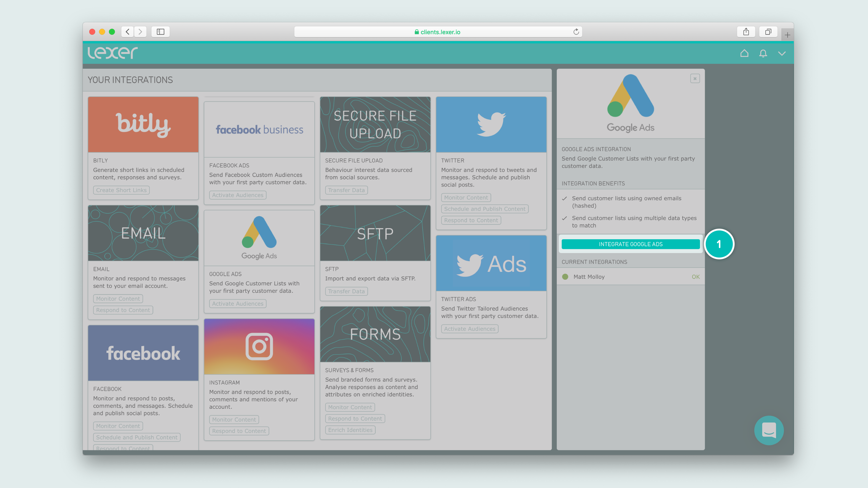Expand the account menu chevron
This screenshot has height=488, width=868.
tap(782, 53)
